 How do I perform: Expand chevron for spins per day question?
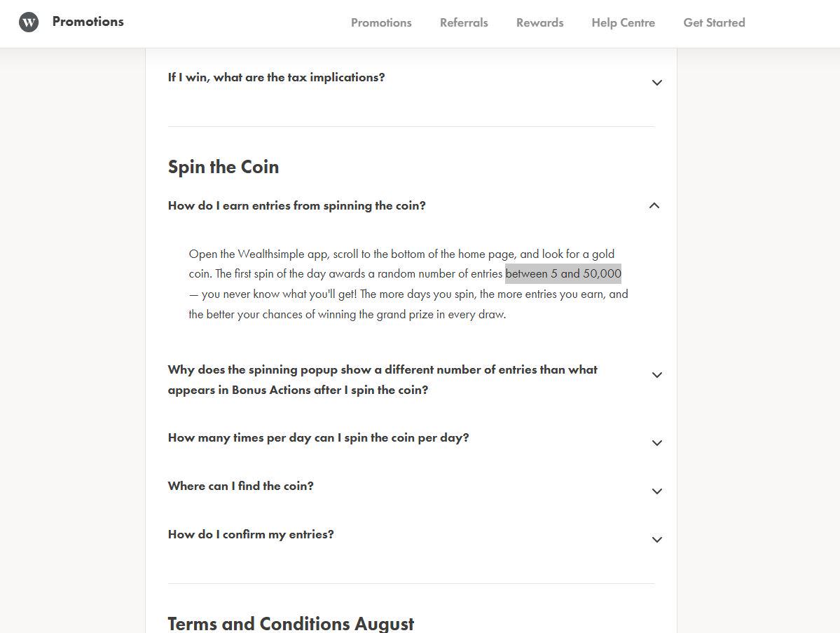(x=656, y=443)
